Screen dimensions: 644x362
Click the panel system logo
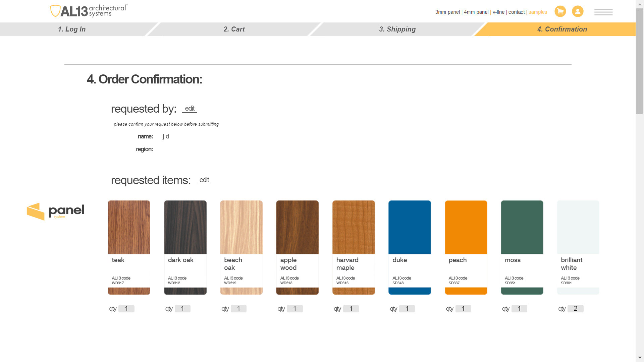[56, 212]
